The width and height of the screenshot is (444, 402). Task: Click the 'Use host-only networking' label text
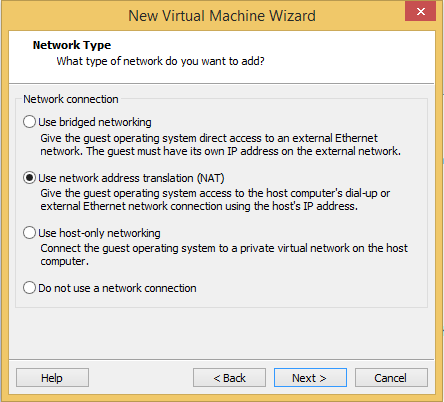coord(99,233)
